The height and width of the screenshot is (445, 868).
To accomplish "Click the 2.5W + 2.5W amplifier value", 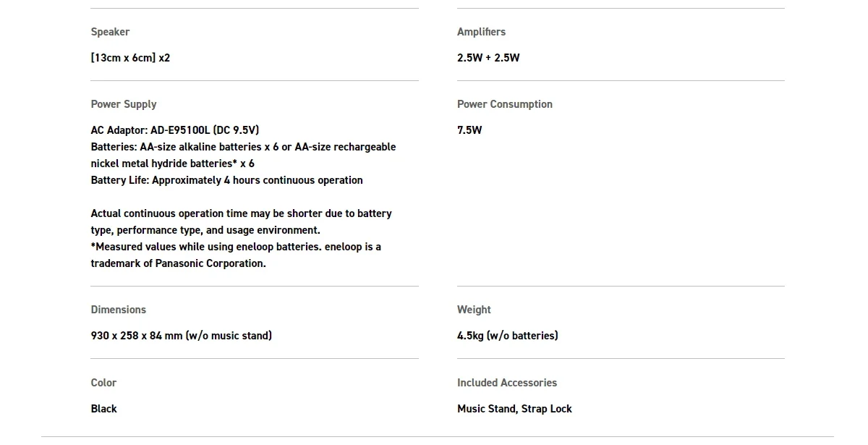I will [488, 58].
